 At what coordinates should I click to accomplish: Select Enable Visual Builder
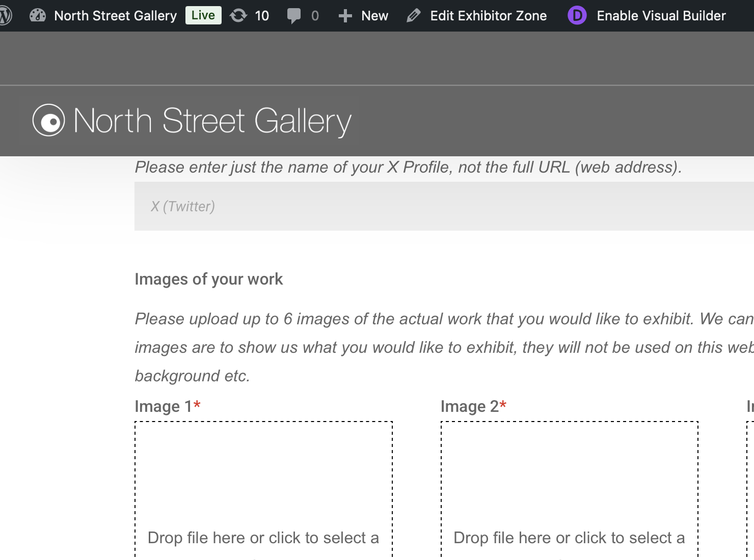pos(661,16)
